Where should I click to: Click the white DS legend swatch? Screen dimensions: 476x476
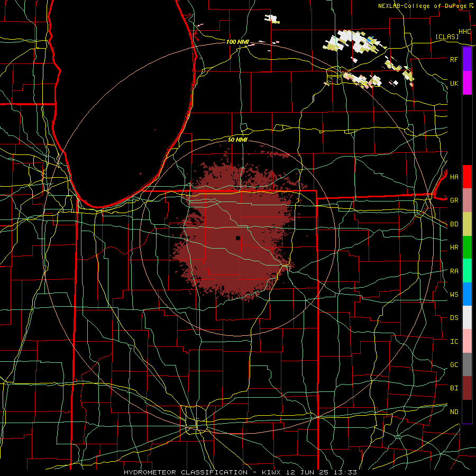tap(467, 317)
